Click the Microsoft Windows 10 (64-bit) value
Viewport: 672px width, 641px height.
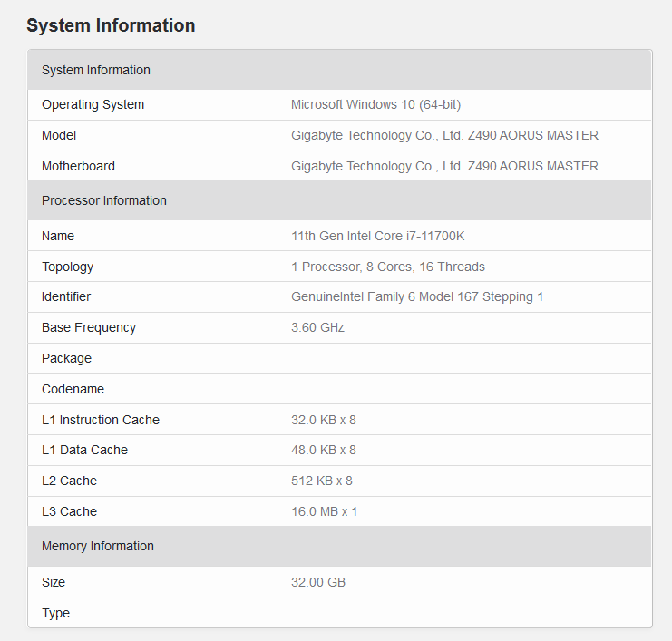point(375,104)
